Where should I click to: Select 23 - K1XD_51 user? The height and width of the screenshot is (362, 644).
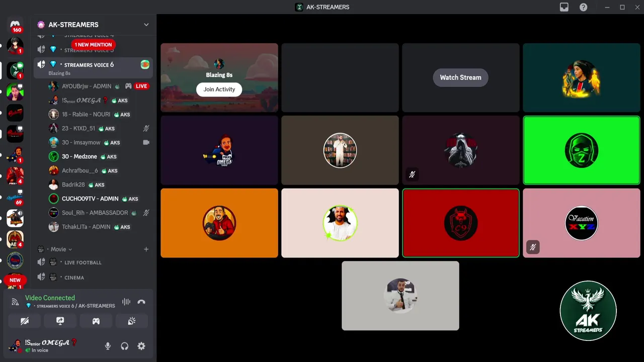[x=99, y=128]
